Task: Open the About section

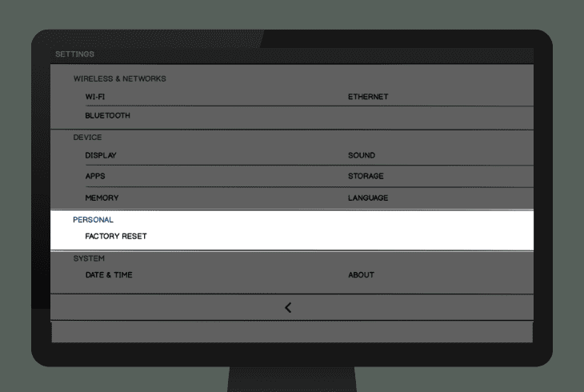Action: tap(361, 275)
